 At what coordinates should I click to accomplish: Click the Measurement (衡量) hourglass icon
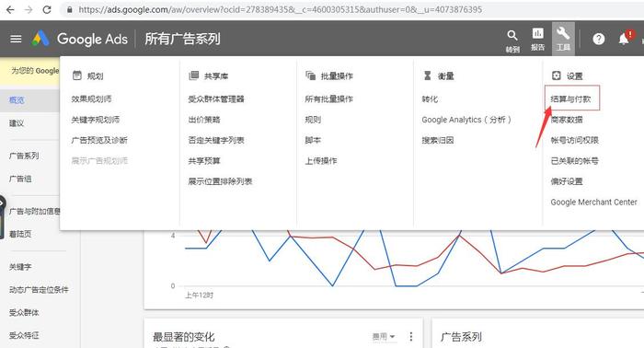coord(428,75)
